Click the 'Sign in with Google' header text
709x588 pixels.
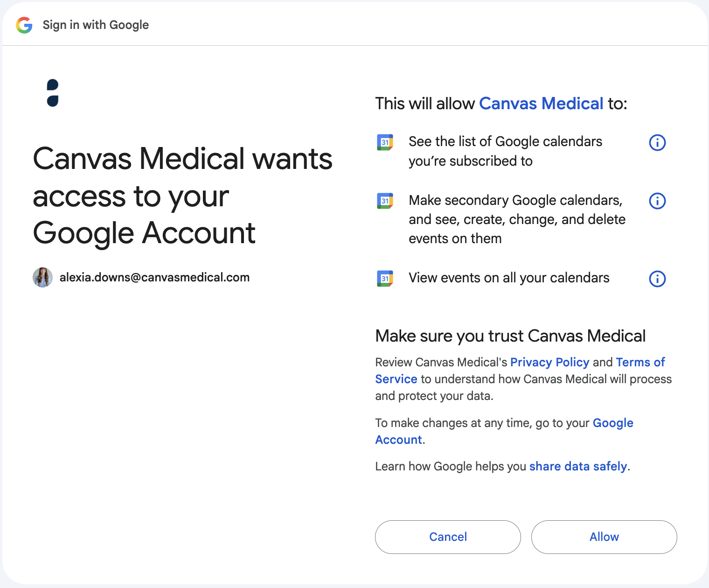point(96,25)
